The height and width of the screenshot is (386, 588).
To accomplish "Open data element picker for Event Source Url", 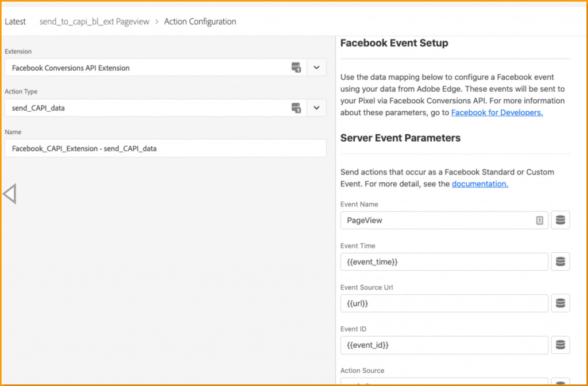I will pos(560,303).
